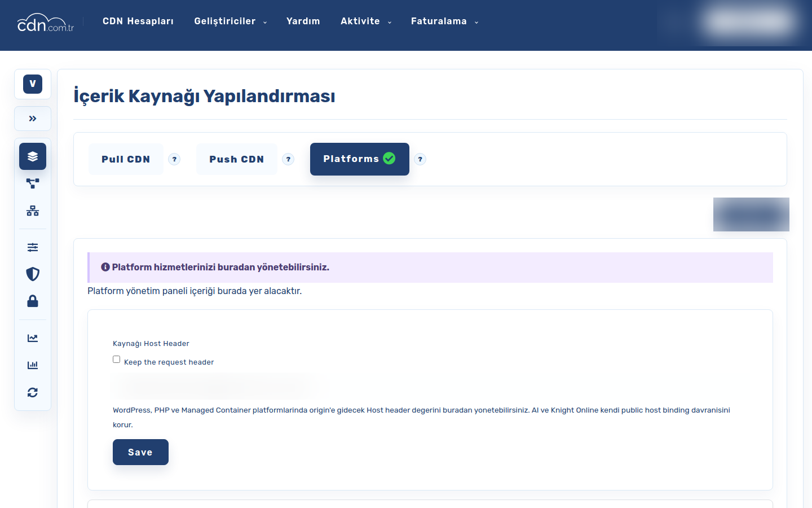The image size is (812, 508).
Task: Click the info icon in the platform notice banner
Action: (105, 267)
